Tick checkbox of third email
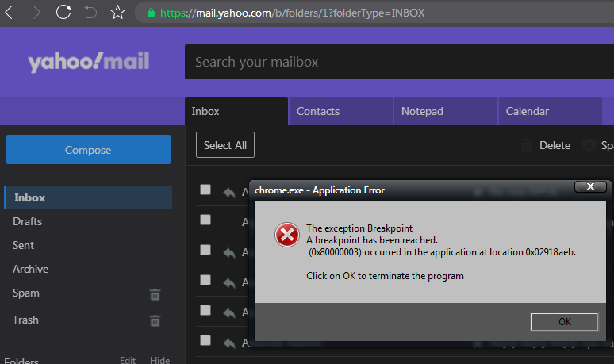The height and width of the screenshot is (364, 614). [x=205, y=250]
